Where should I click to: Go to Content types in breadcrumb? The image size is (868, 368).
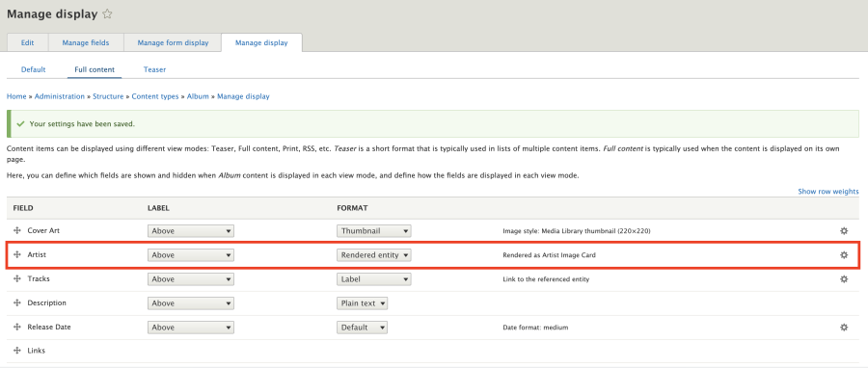pos(155,96)
